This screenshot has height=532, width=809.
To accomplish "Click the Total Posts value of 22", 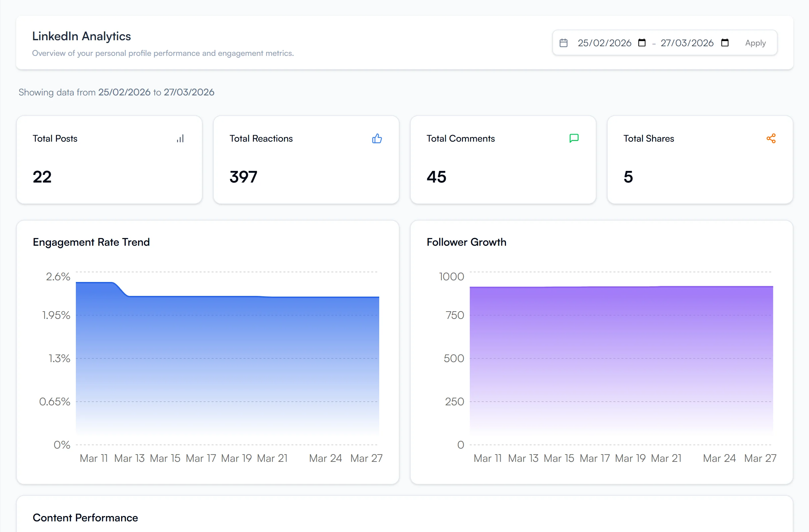I will (x=42, y=177).
